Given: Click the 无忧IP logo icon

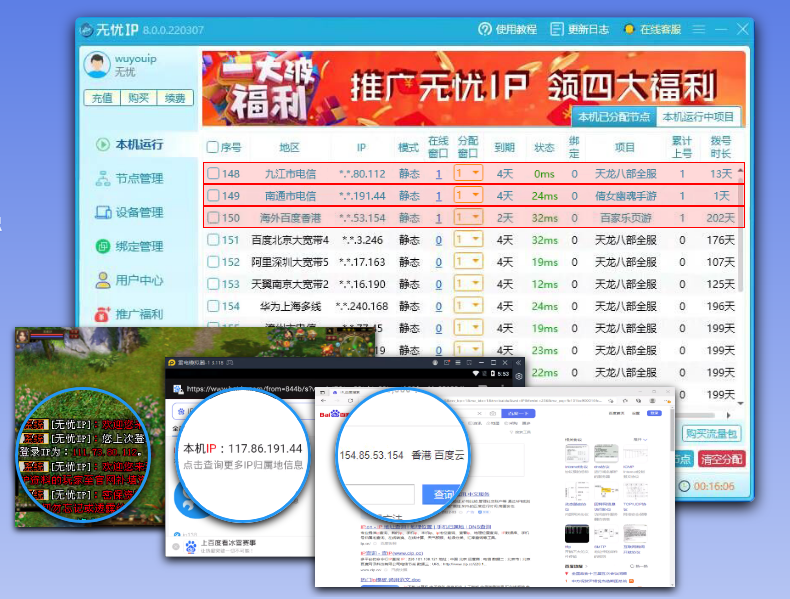Looking at the screenshot, I should [87, 30].
